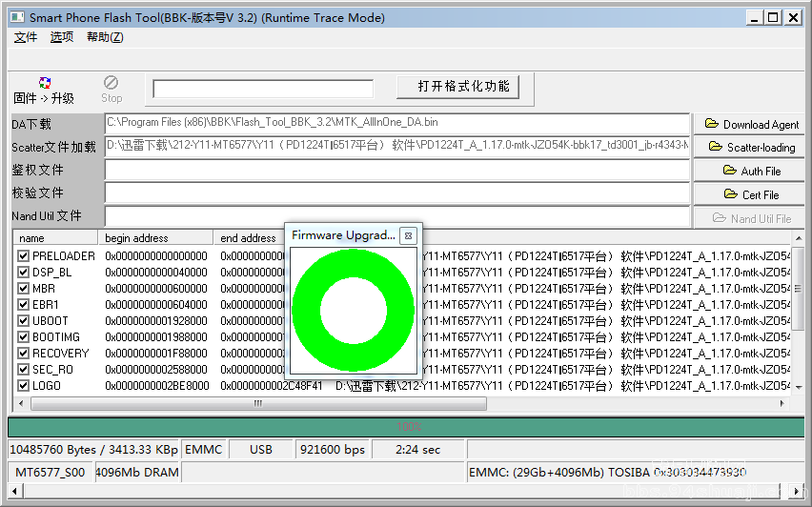Open Scatter-loading file browser
812x507 pixels.
pyautogui.click(x=750, y=147)
